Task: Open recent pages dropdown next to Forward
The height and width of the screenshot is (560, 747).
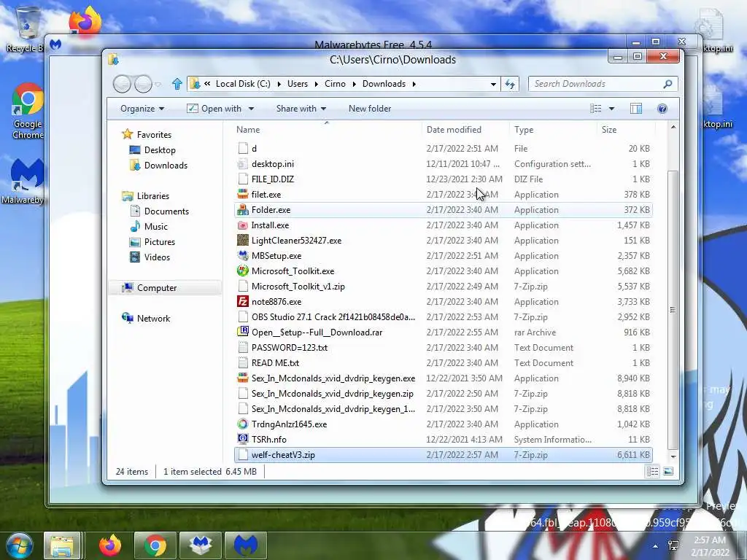Action: 158,85
